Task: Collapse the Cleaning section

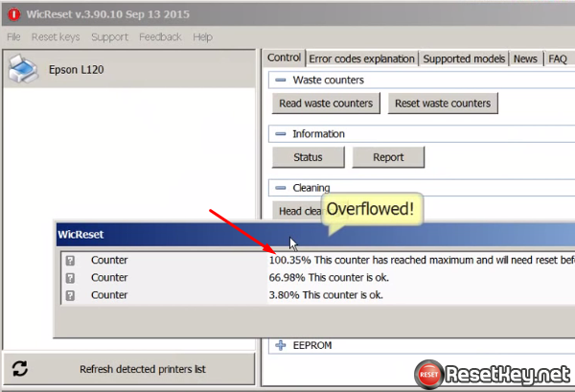Action: tap(281, 188)
